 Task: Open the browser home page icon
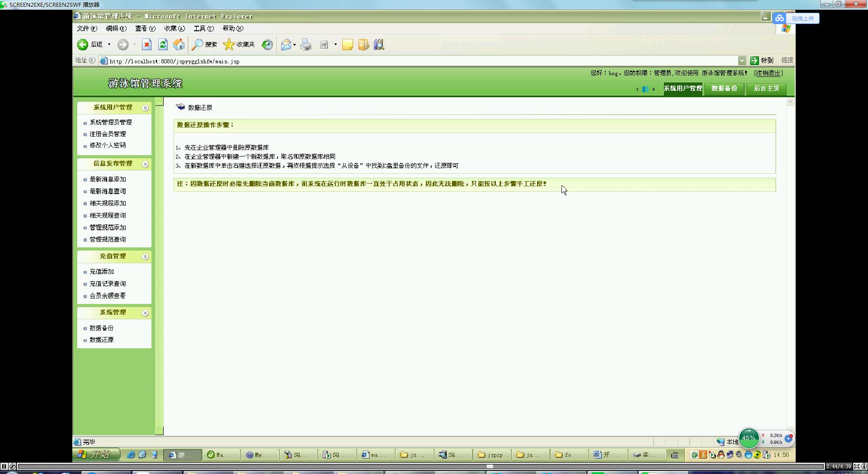[x=179, y=44]
